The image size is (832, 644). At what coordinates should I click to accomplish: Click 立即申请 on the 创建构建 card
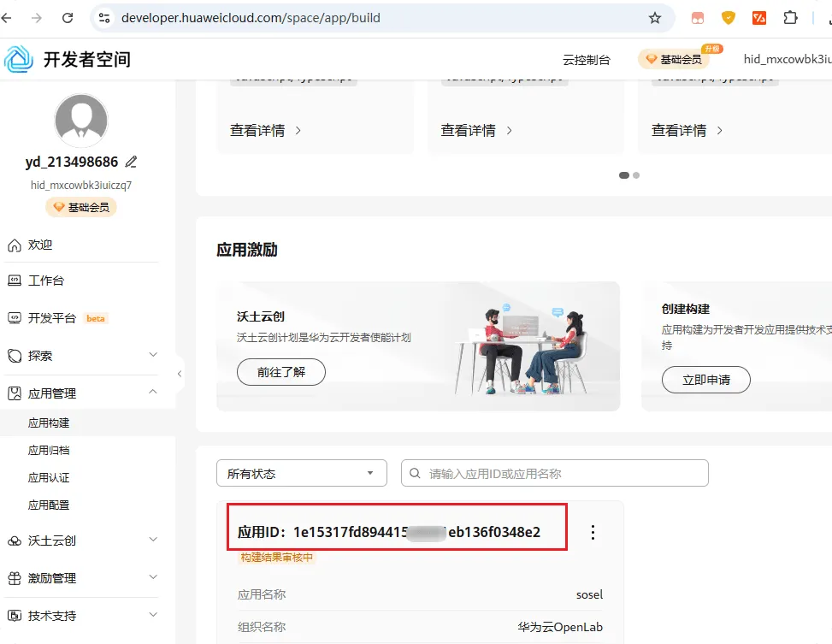706,380
